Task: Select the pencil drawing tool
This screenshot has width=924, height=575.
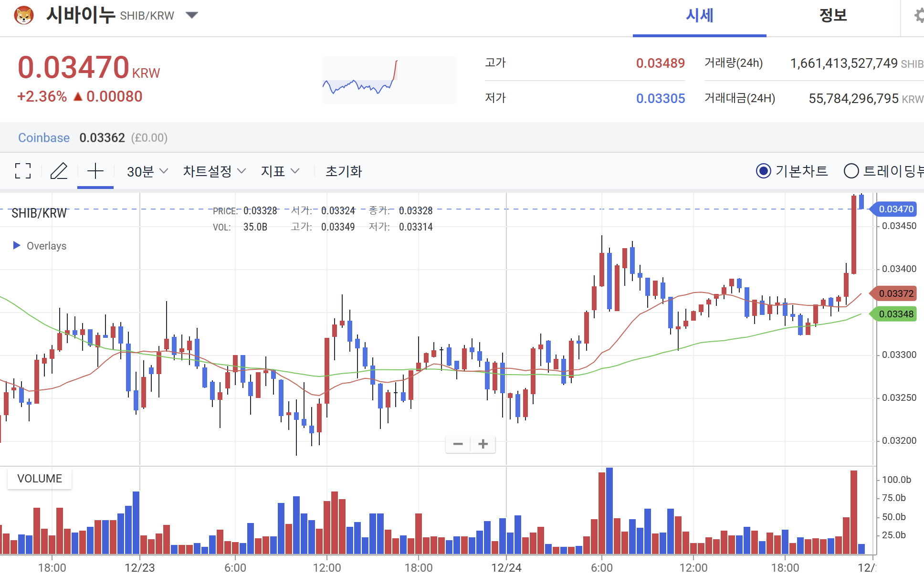Action: pos(59,171)
